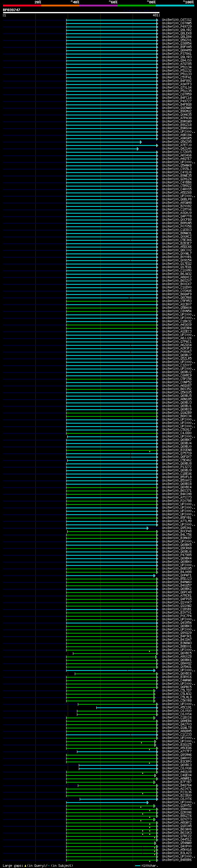
Task: Select hit label UniRef100_Q757S9
Action: pyautogui.click(x=177, y=454)
